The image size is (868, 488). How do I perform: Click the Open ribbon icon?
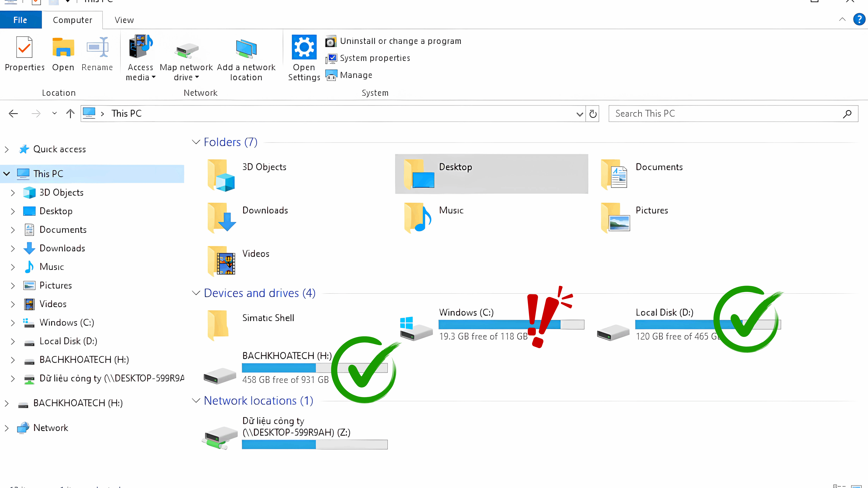(63, 47)
